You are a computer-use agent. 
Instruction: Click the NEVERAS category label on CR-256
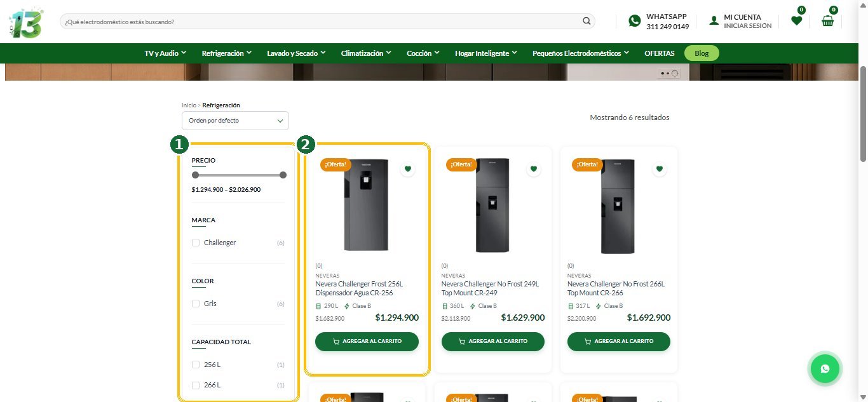point(327,276)
